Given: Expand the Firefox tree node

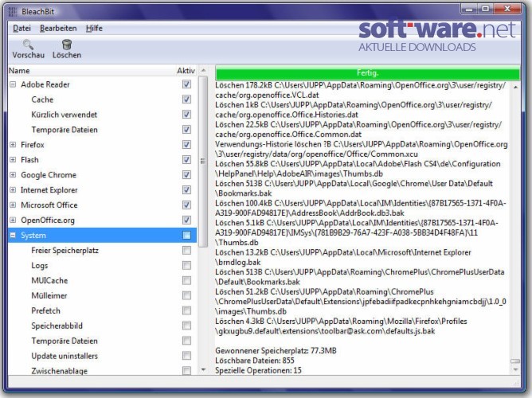Looking at the screenshot, I should point(13,145).
